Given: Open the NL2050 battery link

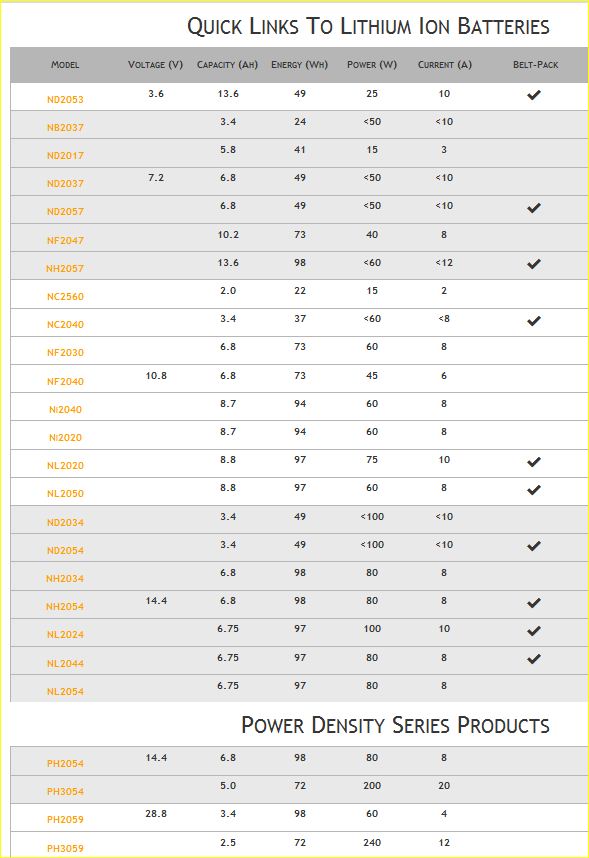Looking at the screenshot, I should coord(65,494).
